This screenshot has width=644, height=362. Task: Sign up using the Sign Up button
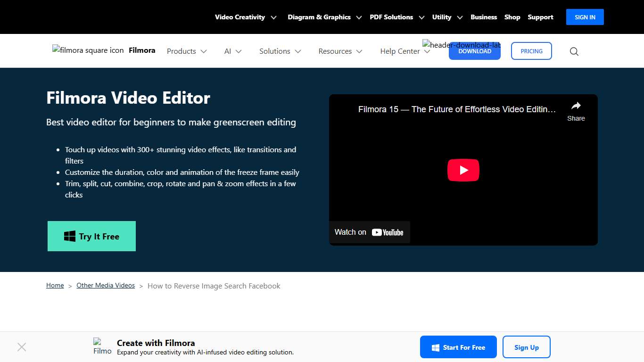[527, 347]
